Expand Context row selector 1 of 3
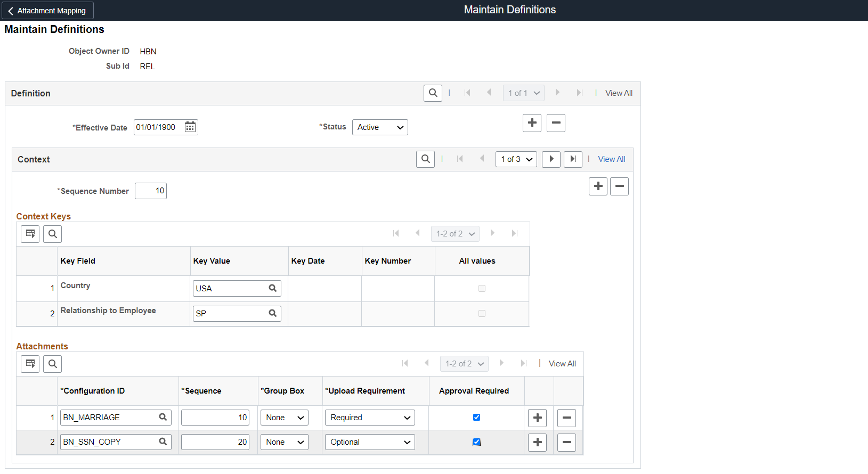Viewport: 868px width, 474px height. (x=516, y=159)
